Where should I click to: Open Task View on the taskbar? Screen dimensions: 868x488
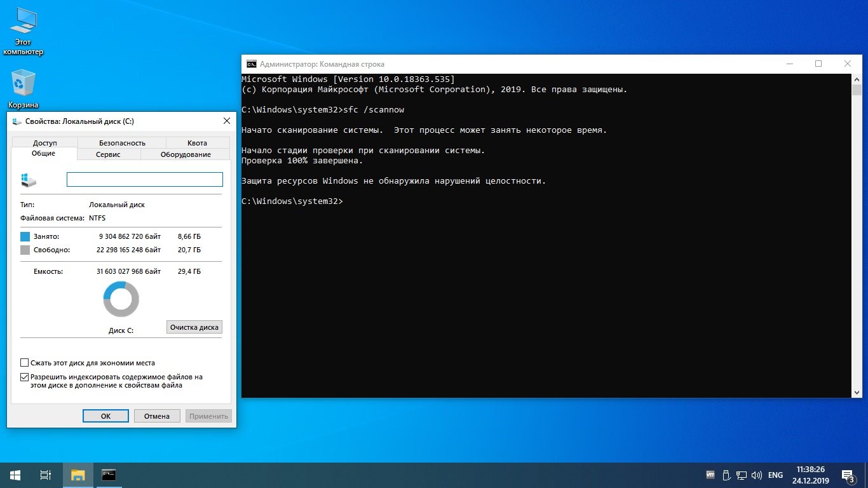point(46,475)
